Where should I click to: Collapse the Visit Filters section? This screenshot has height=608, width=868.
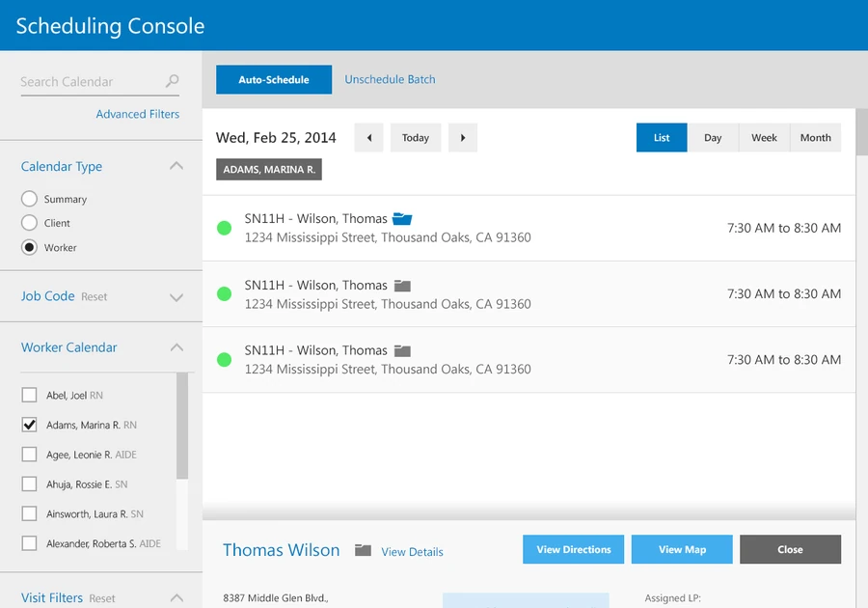pyautogui.click(x=176, y=597)
